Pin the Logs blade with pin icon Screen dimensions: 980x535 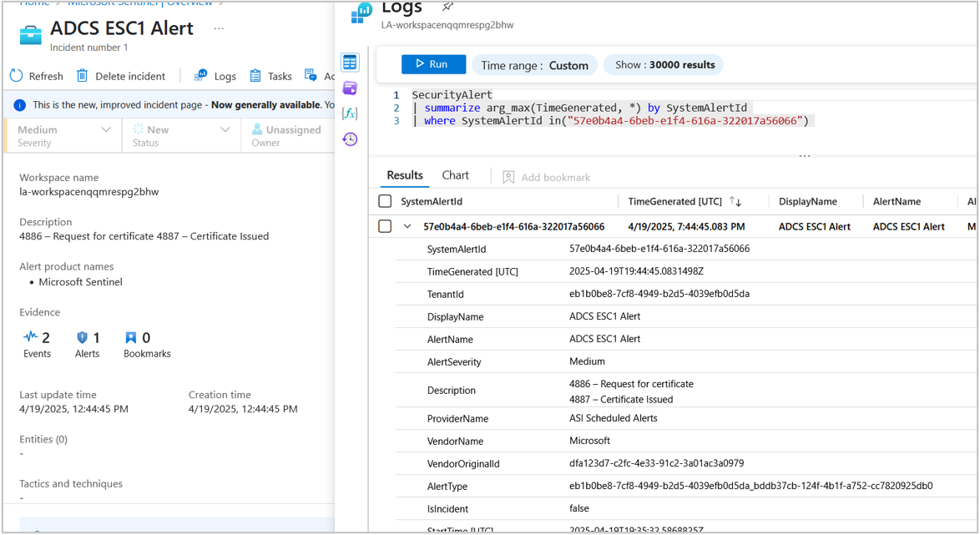pos(447,8)
